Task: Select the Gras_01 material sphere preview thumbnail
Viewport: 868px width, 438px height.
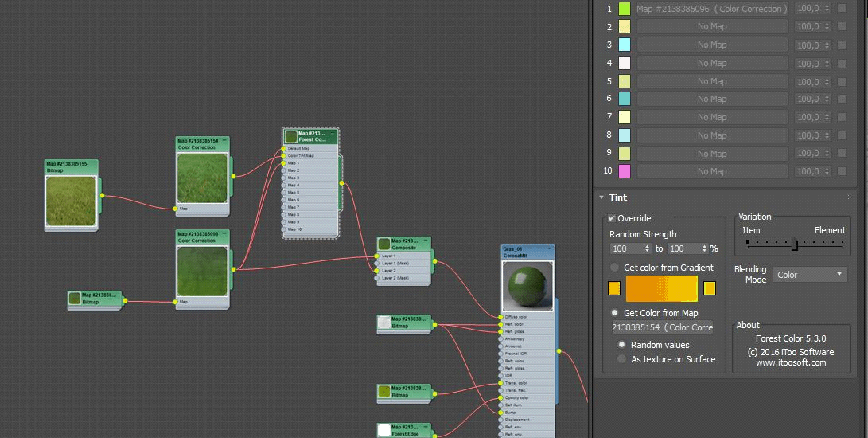Action: pos(527,286)
